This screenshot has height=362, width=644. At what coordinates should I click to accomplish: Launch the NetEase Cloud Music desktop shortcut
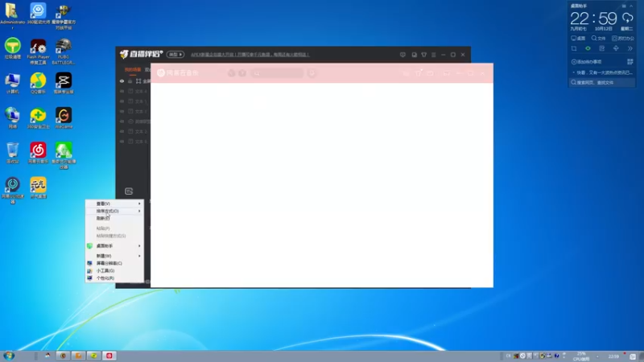point(38,153)
